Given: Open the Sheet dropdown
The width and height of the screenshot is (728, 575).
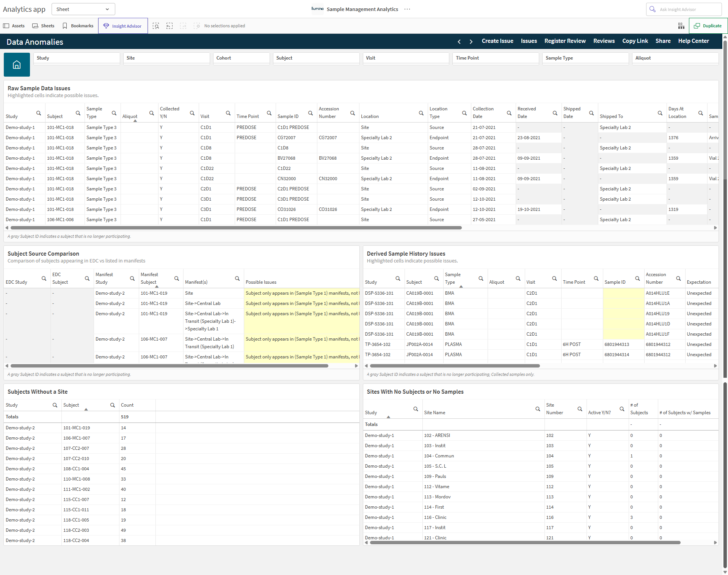Looking at the screenshot, I should point(83,9).
